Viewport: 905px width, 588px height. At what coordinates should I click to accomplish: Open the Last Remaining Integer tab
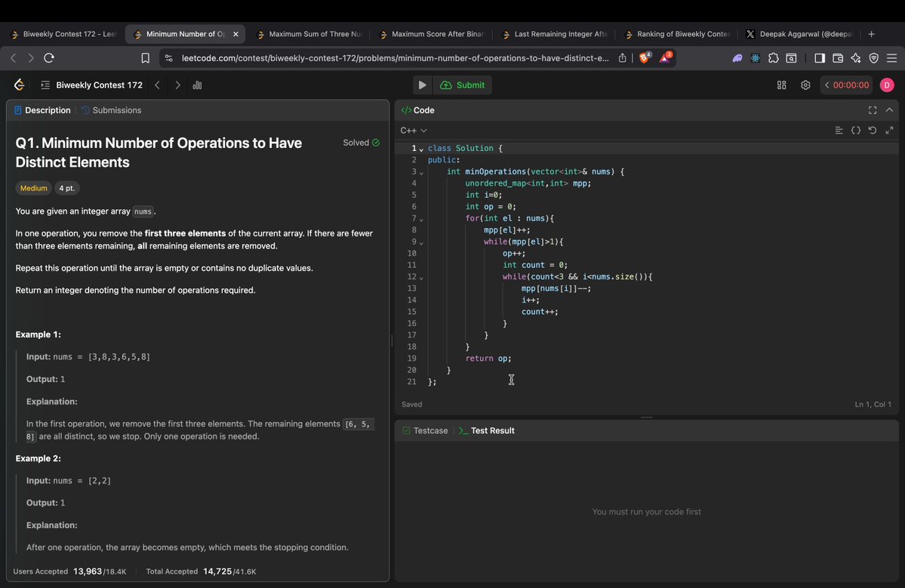556,34
